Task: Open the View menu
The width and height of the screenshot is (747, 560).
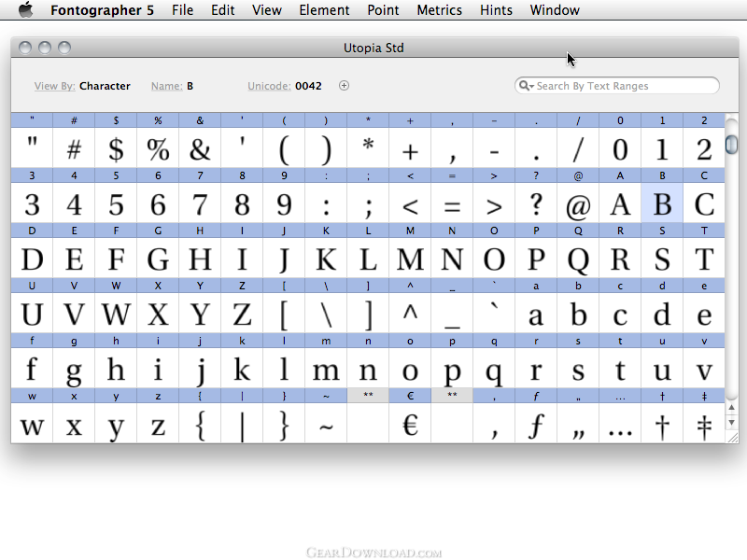Action: pyautogui.click(x=267, y=10)
